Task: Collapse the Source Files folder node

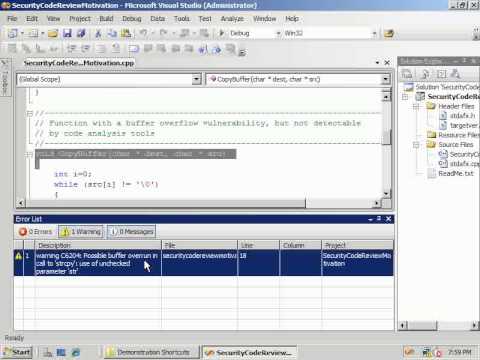Action: [x=416, y=145]
